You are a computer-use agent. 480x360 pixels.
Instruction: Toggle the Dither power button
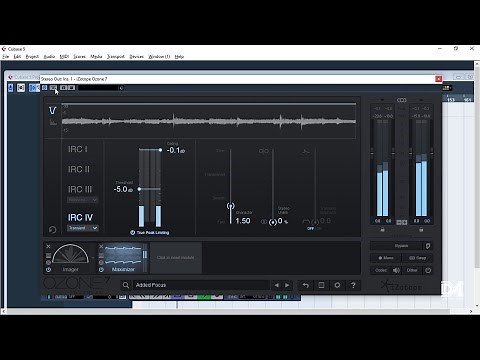point(428,270)
